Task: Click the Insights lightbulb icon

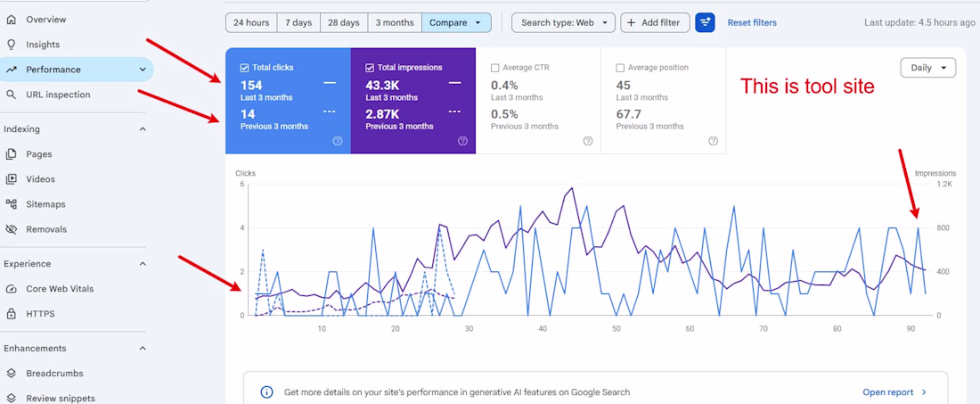Action: [11, 45]
